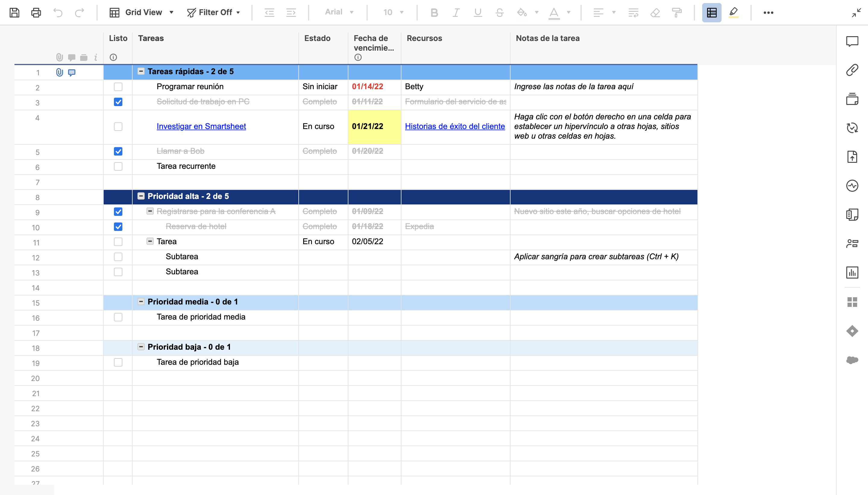Click the Conditional Formatting grid icon

click(712, 13)
